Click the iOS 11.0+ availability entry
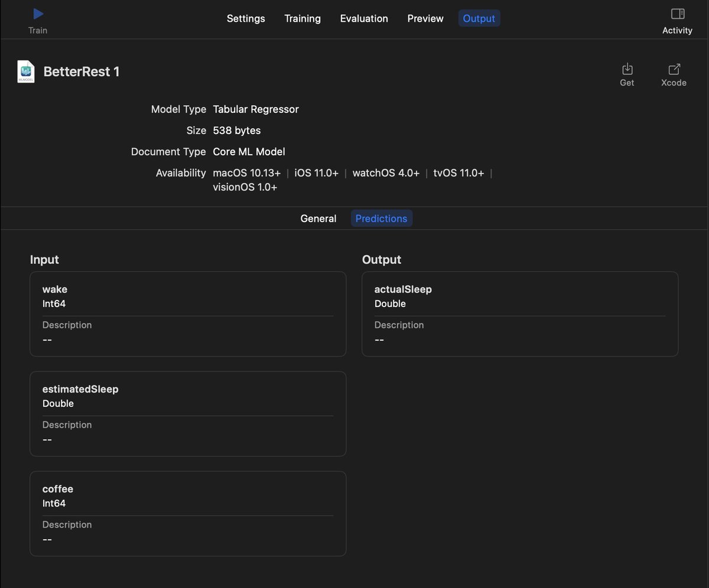 click(x=317, y=173)
